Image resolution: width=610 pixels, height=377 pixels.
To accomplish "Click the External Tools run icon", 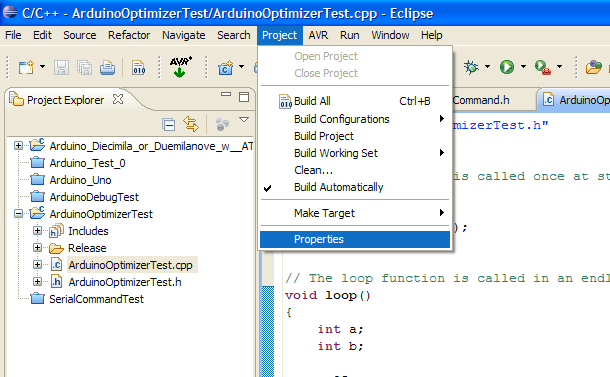I will coord(543,67).
